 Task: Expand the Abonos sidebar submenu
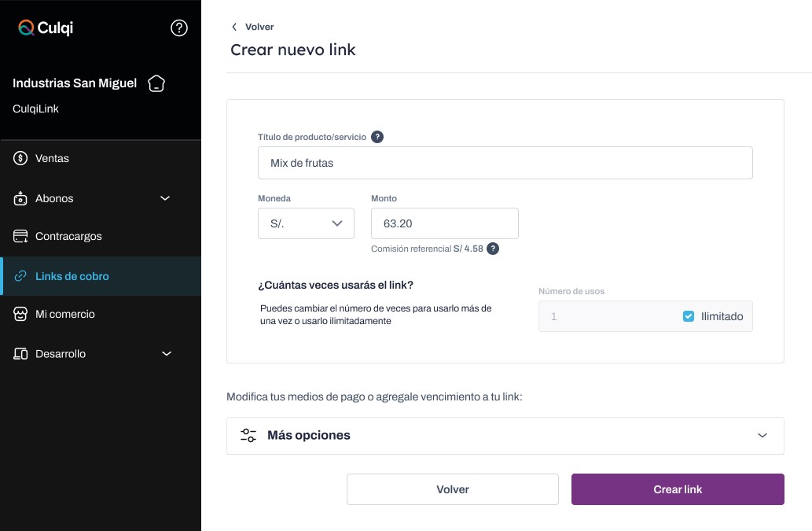(x=165, y=198)
